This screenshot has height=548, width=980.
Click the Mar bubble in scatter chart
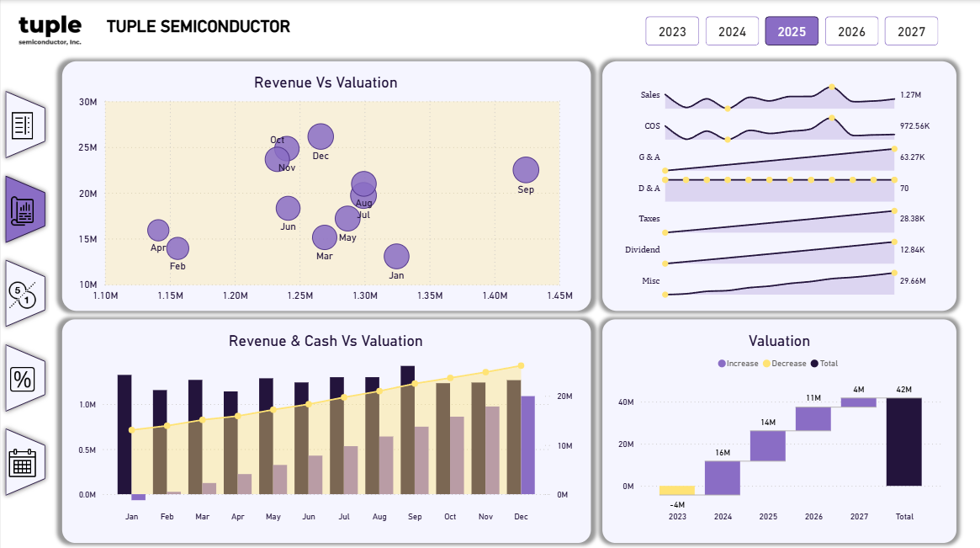click(x=325, y=237)
